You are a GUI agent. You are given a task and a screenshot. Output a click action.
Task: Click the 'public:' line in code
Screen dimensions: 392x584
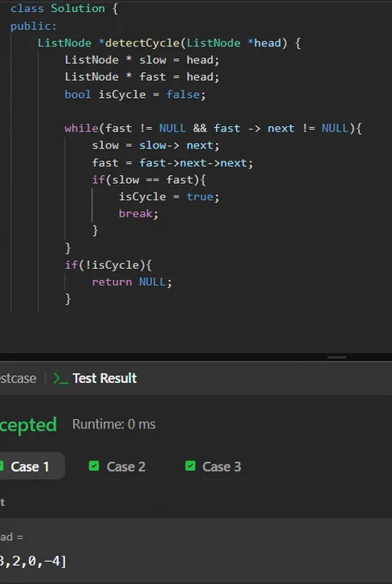pos(33,26)
